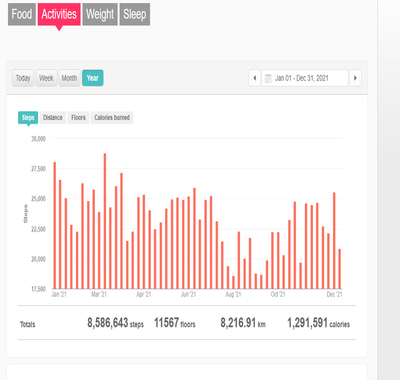Select the Activities tab

pyautogui.click(x=59, y=14)
